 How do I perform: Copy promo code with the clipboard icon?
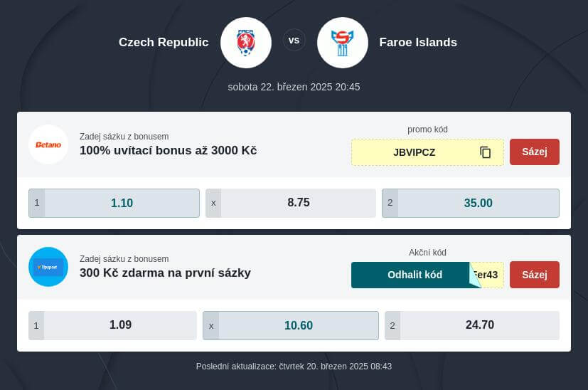(x=485, y=152)
